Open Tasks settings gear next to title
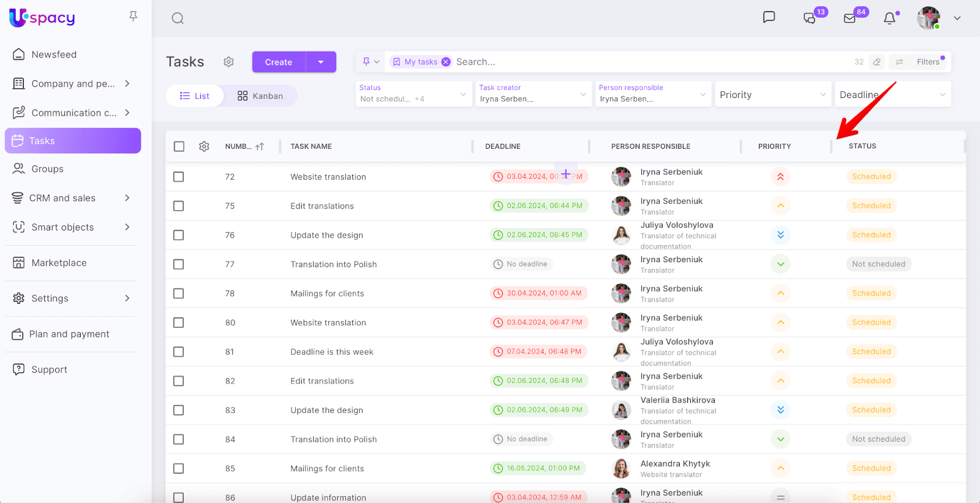980x503 pixels. click(228, 62)
